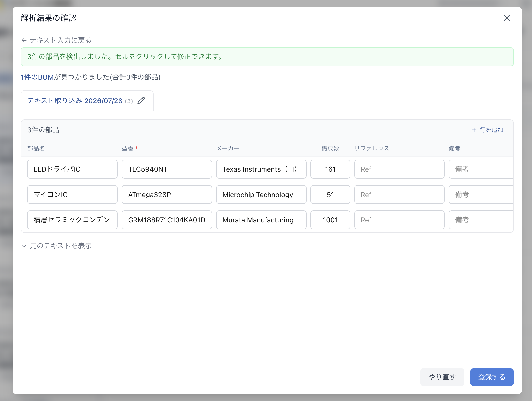Edit the Microchip Technology maker field
532x401 pixels.
click(x=261, y=195)
